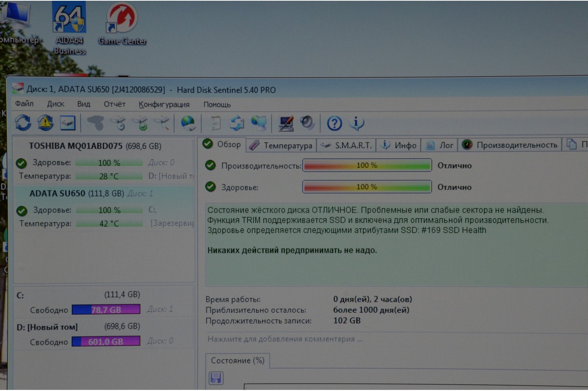
Task: Open the Конфигурация menu
Action: pos(164,105)
